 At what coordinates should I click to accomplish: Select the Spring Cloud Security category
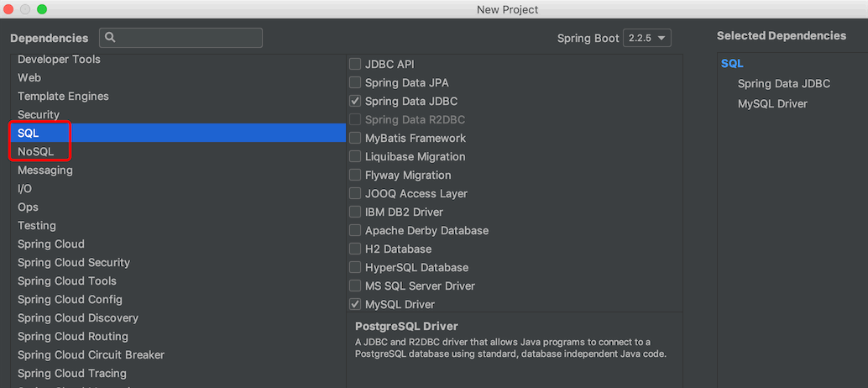coord(178,262)
